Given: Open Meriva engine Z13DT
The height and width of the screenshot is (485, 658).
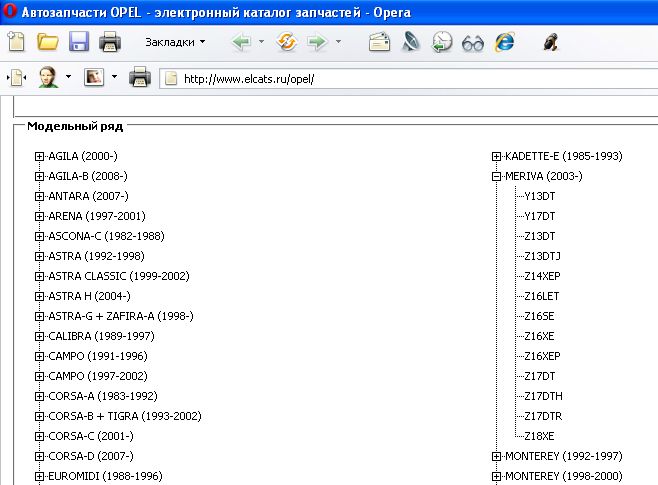Looking at the screenshot, I should click(540, 236).
